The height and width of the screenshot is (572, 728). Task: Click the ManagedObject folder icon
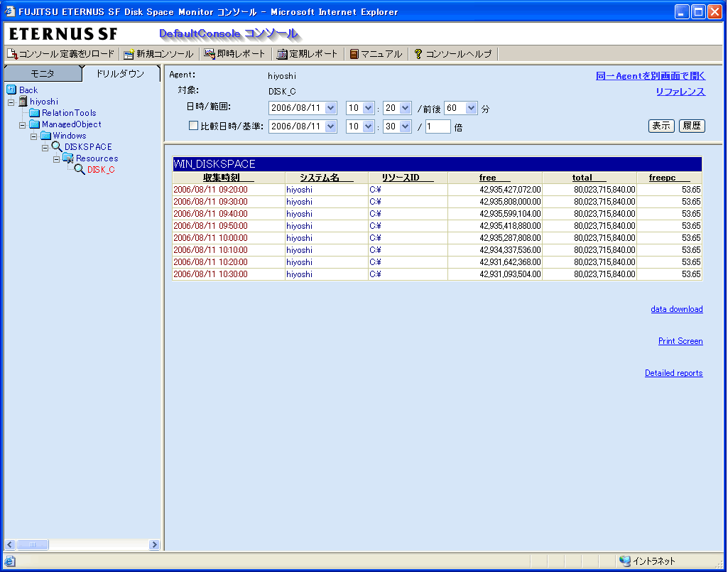tap(34, 124)
